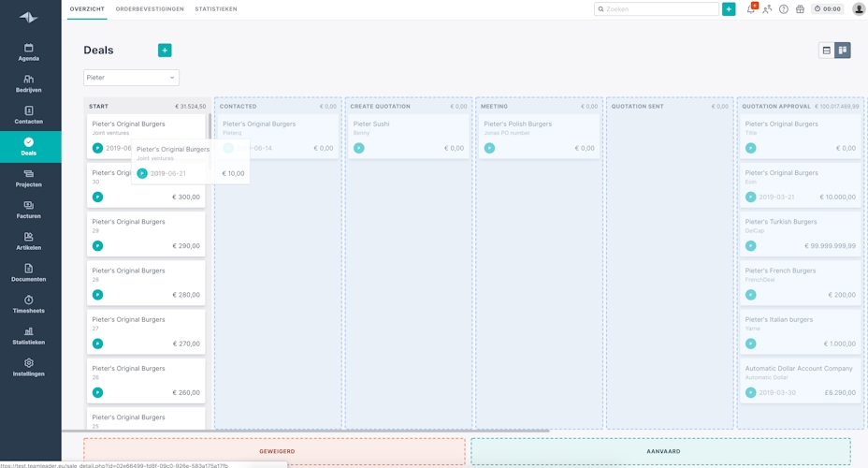Open Timesheets from the sidebar
This screenshot has width=868, height=468.
point(29,304)
